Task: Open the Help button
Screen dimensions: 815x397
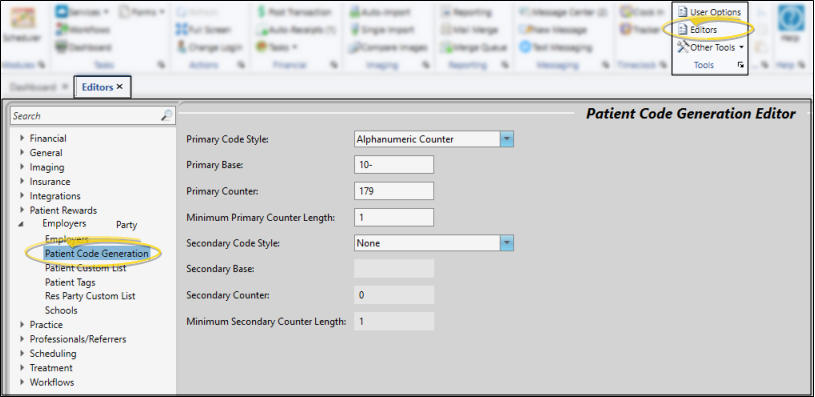Action: click(791, 25)
